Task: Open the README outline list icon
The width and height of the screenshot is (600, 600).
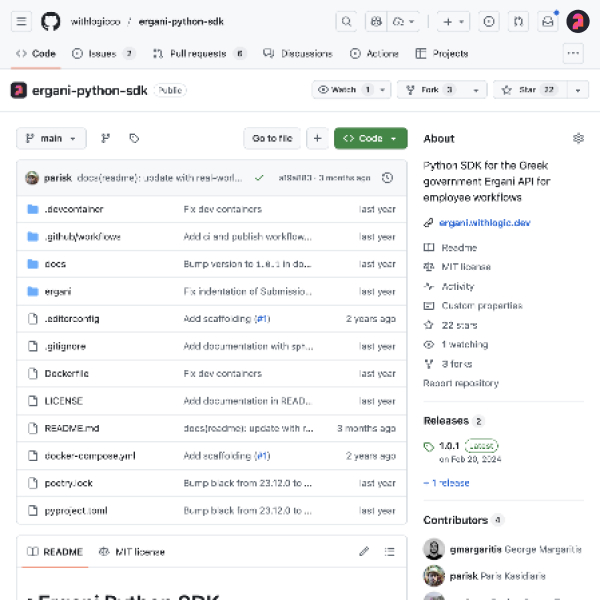Action: 390,551
